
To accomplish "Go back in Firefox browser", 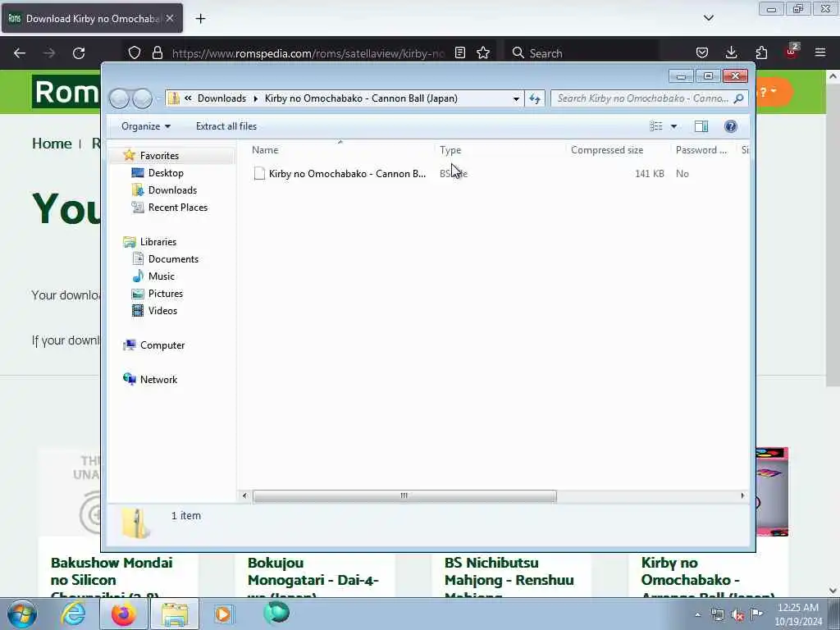I will 20,53.
